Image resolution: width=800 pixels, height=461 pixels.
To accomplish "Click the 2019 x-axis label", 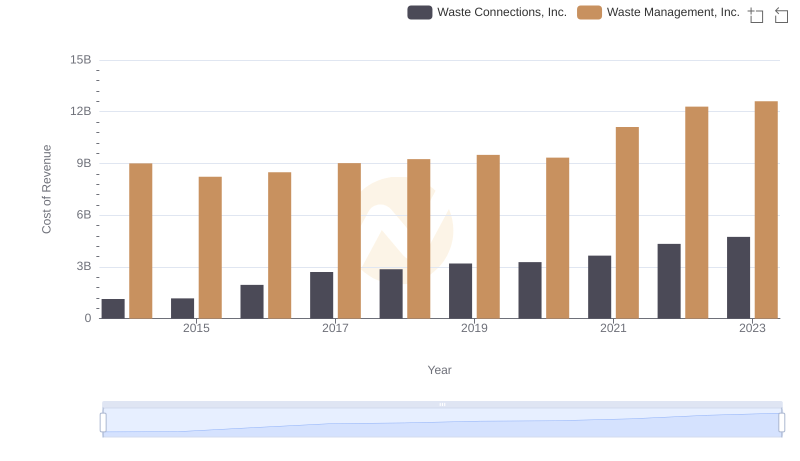I will coord(474,328).
